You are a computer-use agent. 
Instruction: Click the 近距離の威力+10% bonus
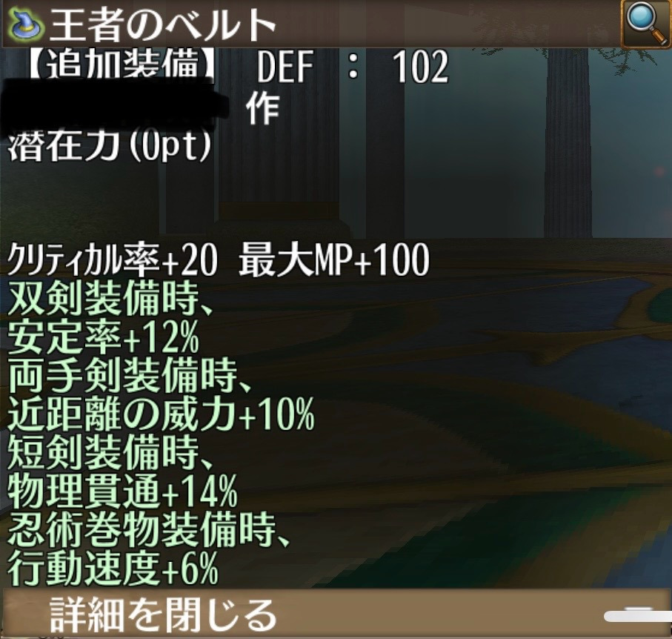tap(161, 414)
